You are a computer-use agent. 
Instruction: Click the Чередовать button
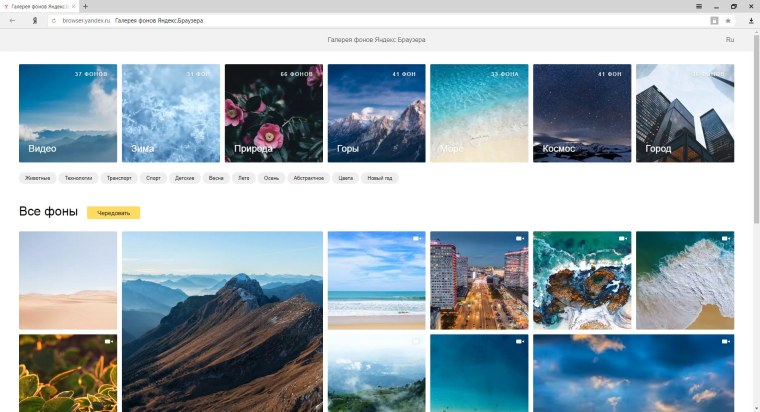coord(113,212)
